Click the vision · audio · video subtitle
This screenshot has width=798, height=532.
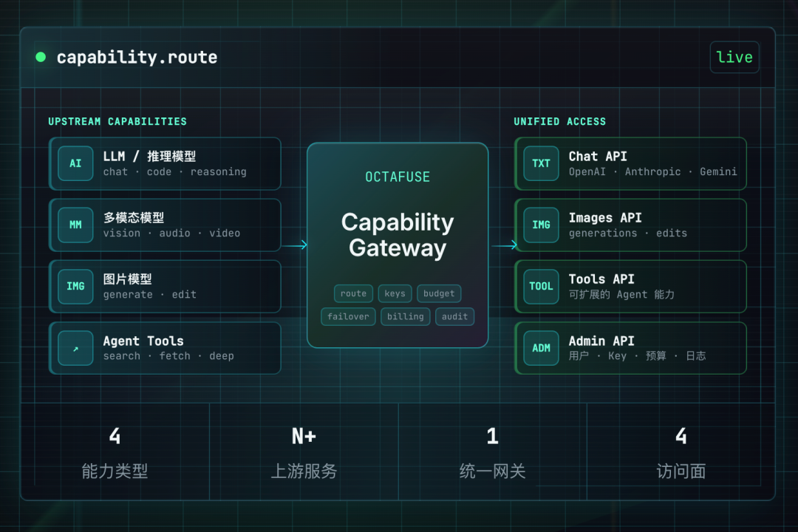click(171, 233)
